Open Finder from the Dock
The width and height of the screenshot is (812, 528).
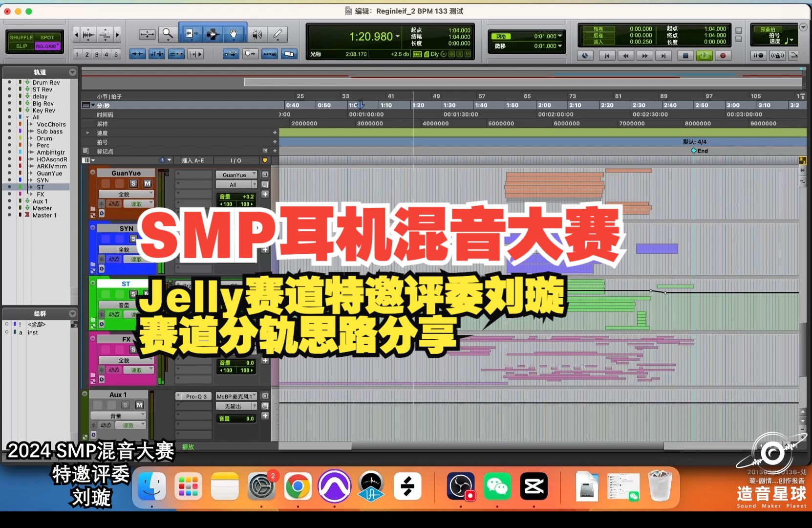coord(151,486)
